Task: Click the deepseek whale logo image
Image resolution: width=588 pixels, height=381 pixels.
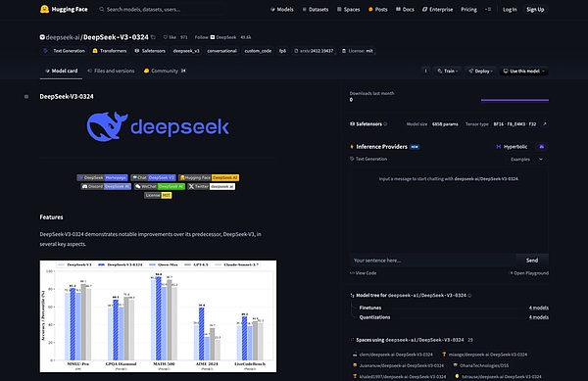Action: coord(158,126)
